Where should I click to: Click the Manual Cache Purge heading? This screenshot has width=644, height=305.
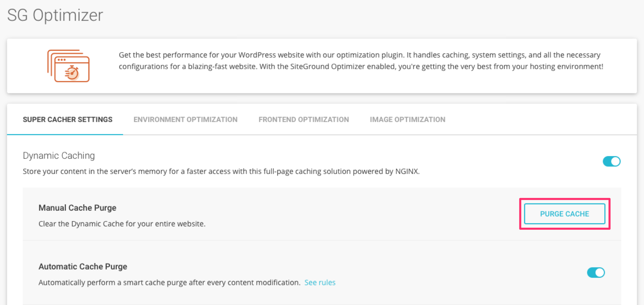77,207
